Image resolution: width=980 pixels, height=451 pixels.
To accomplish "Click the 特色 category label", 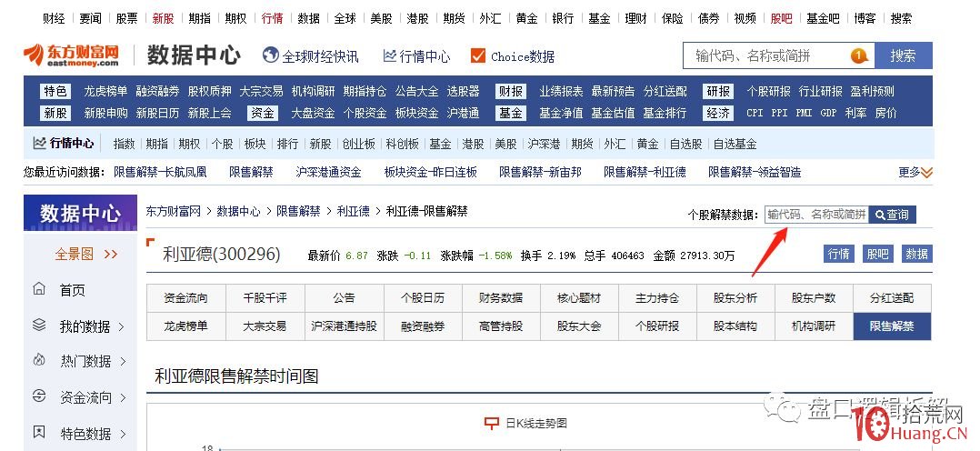I will tap(55, 91).
